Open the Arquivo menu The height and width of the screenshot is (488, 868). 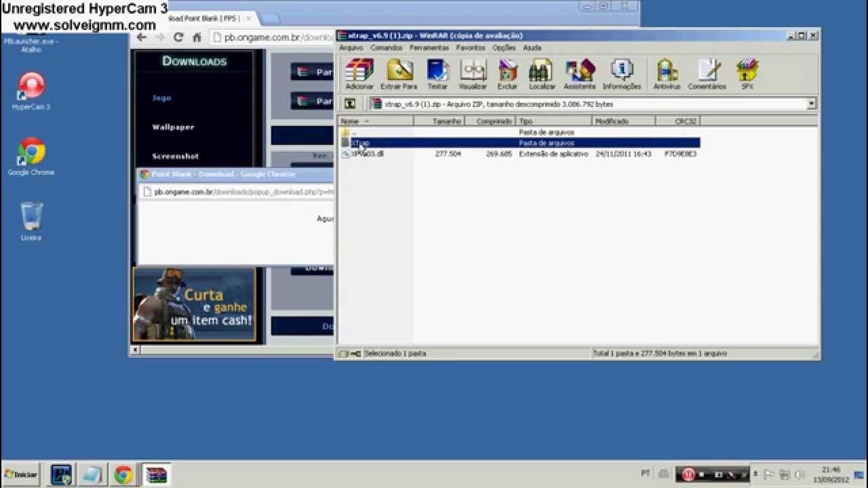(x=351, y=48)
